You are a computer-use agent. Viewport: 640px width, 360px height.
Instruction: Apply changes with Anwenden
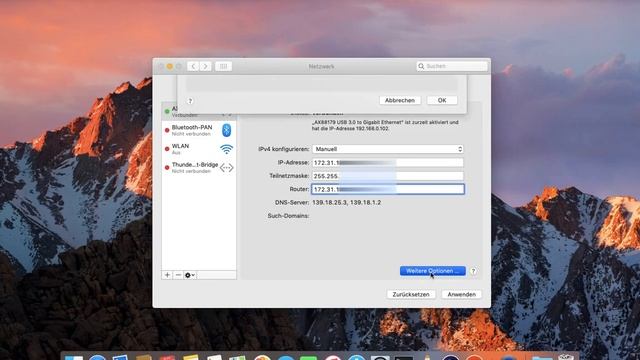pos(462,294)
